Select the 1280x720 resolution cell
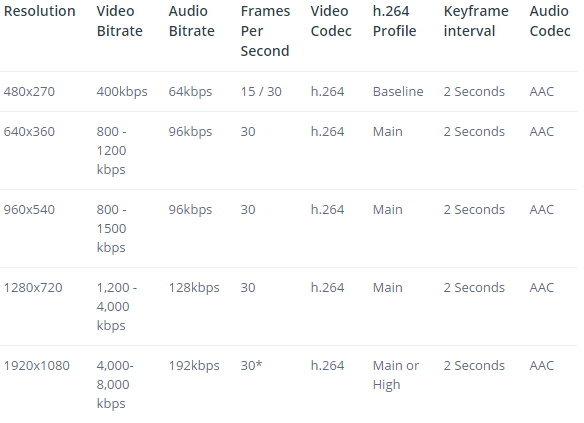This screenshot has height=423, width=584. (x=33, y=288)
